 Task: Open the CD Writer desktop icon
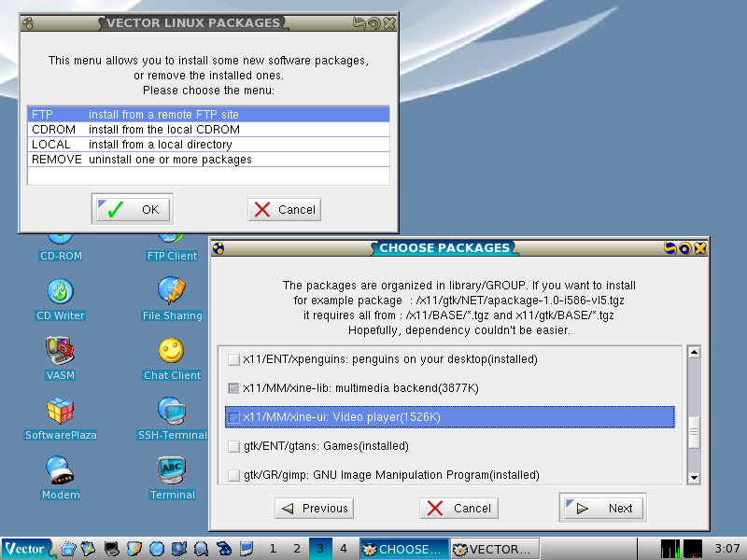[x=61, y=292]
